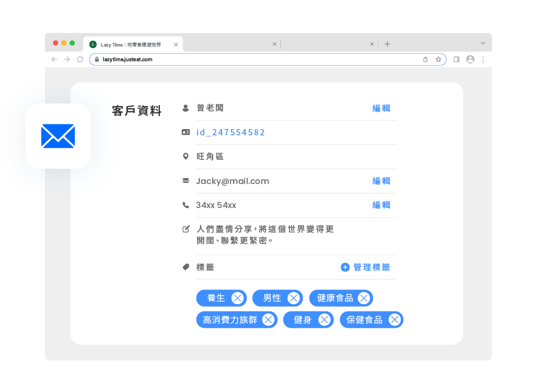The width and height of the screenshot is (533, 392).
Task: Remove the 健康食品 tag
Action: click(x=364, y=298)
